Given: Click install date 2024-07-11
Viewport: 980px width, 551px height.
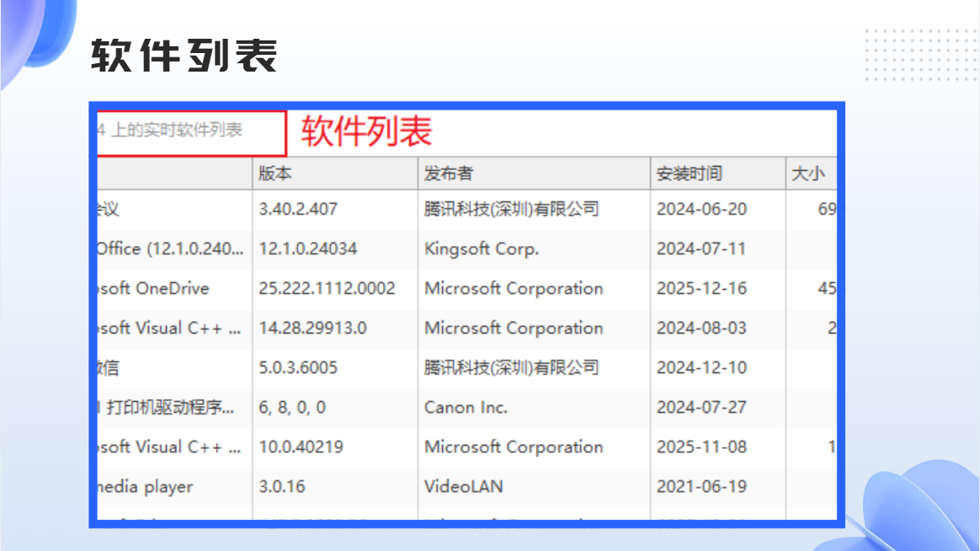Looking at the screenshot, I should click(701, 249).
